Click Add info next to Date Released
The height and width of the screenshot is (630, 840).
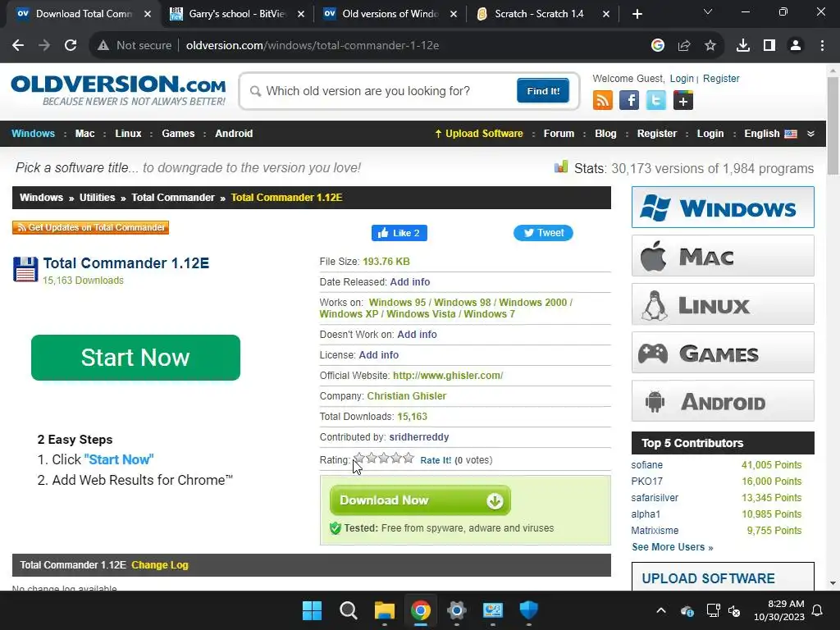410,282
